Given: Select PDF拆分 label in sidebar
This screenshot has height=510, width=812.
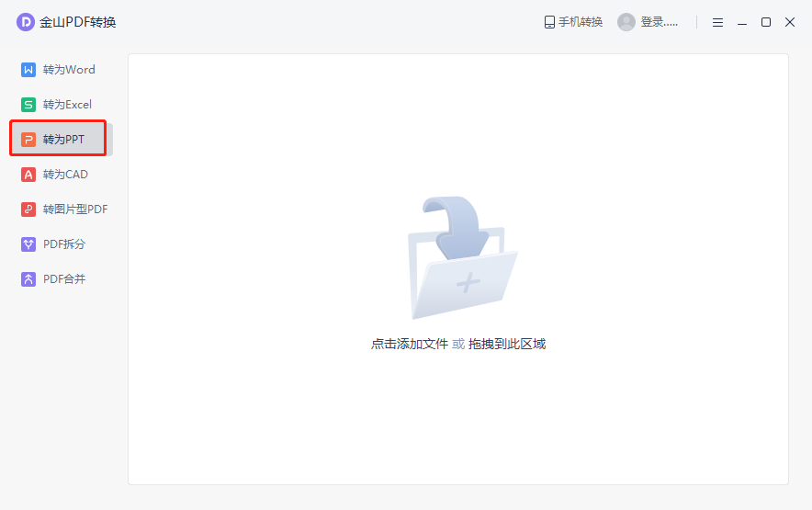Looking at the screenshot, I should tap(64, 244).
